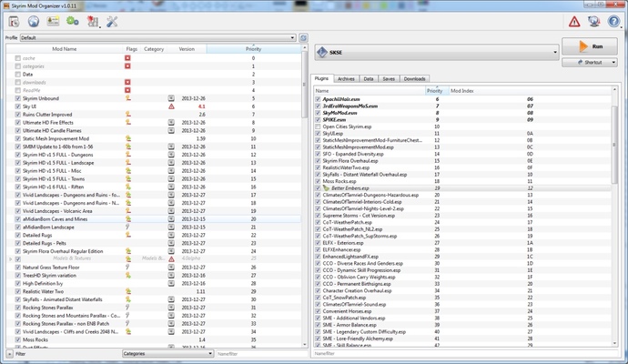Screen dimensions: 628x364
Task: Click the Run button
Action: (x=590, y=46)
